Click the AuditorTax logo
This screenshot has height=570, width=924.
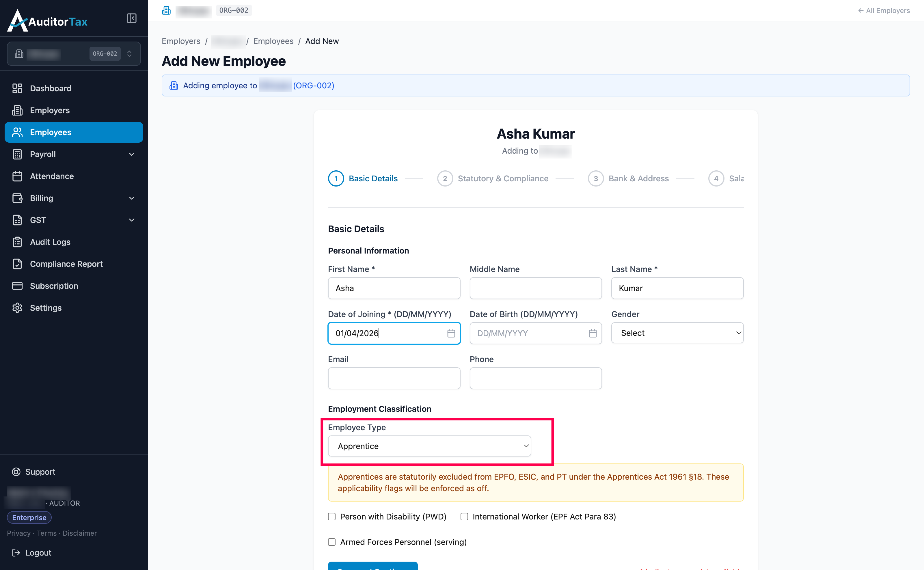(x=48, y=21)
